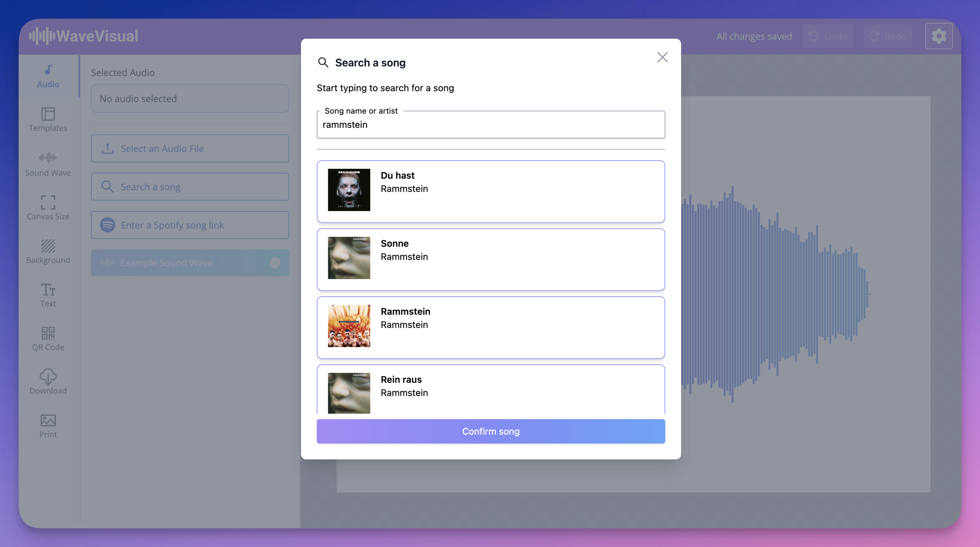Click the Confirm song button
Viewport: 980px width, 547px height.
click(x=491, y=431)
